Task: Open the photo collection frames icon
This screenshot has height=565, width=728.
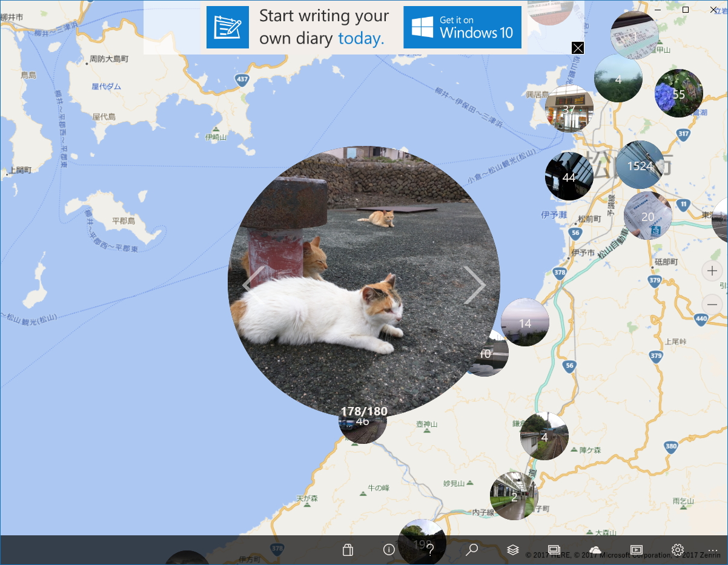Action: coord(554,550)
